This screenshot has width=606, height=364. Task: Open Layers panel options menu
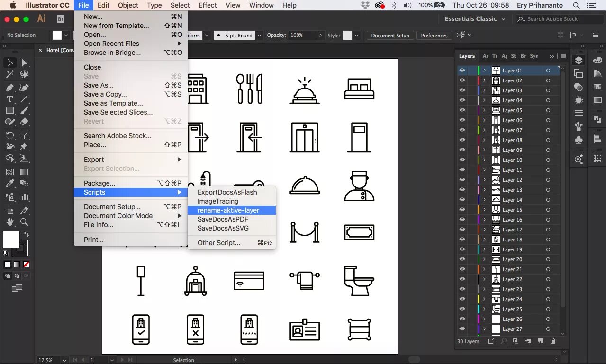click(x=563, y=56)
